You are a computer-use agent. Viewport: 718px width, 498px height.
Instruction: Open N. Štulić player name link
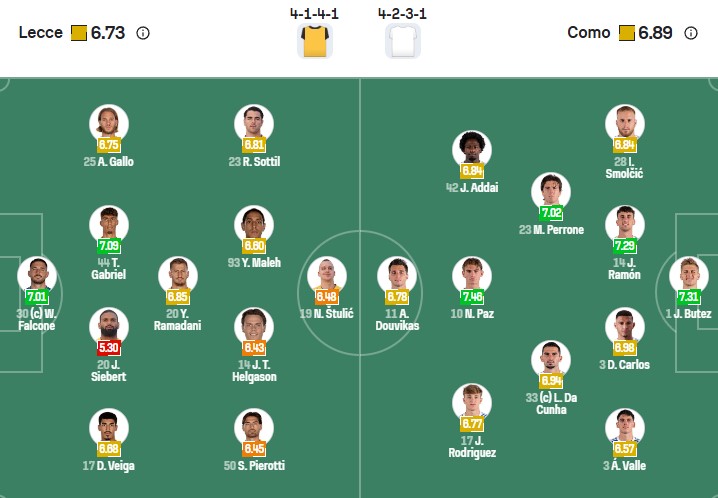(x=326, y=313)
